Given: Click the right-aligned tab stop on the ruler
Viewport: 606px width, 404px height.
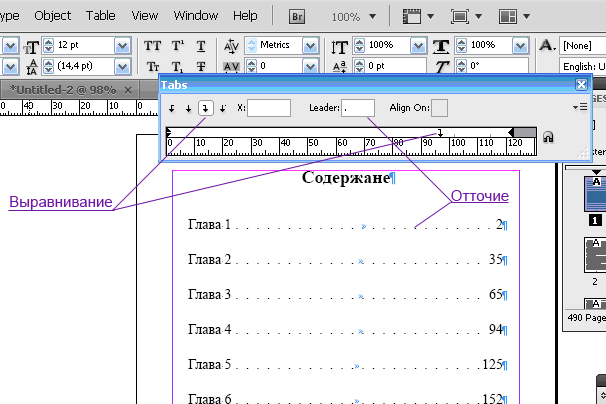Looking at the screenshot, I should pos(440,132).
